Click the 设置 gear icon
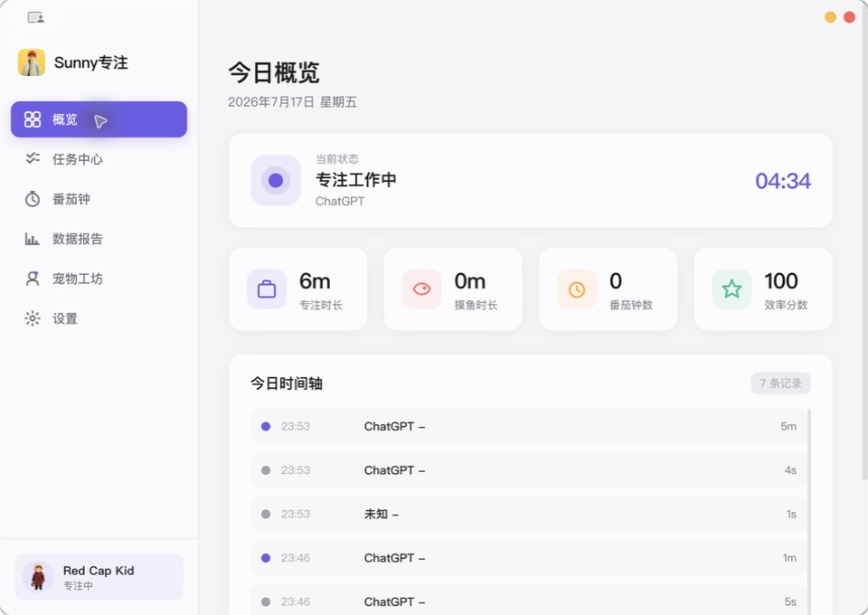 click(33, 318)
